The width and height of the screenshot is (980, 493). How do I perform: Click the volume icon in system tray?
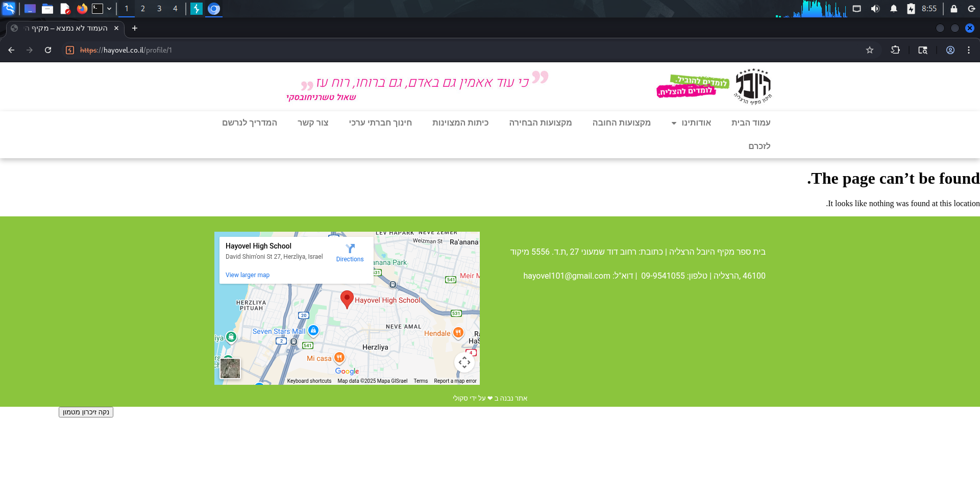875,9
